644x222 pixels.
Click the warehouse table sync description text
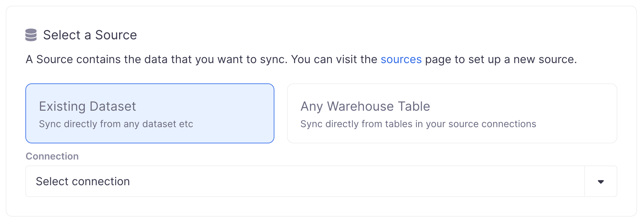tap(418, 124)
